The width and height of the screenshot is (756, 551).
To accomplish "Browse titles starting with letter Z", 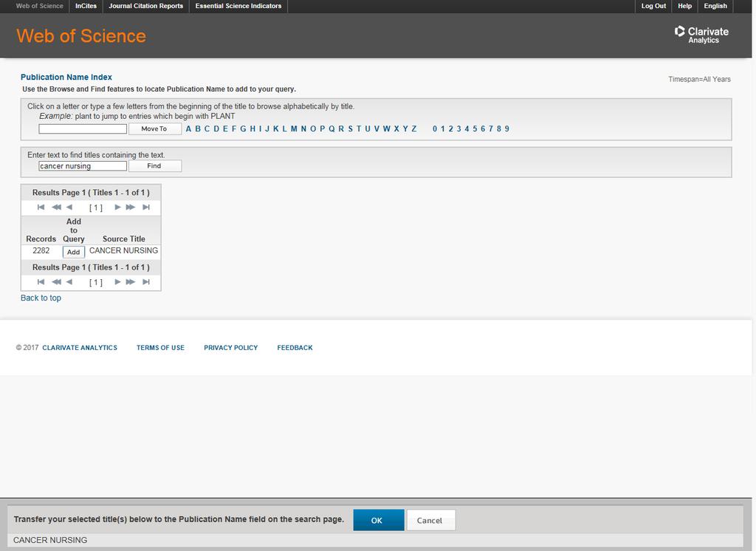I will [x=413, y=129].
